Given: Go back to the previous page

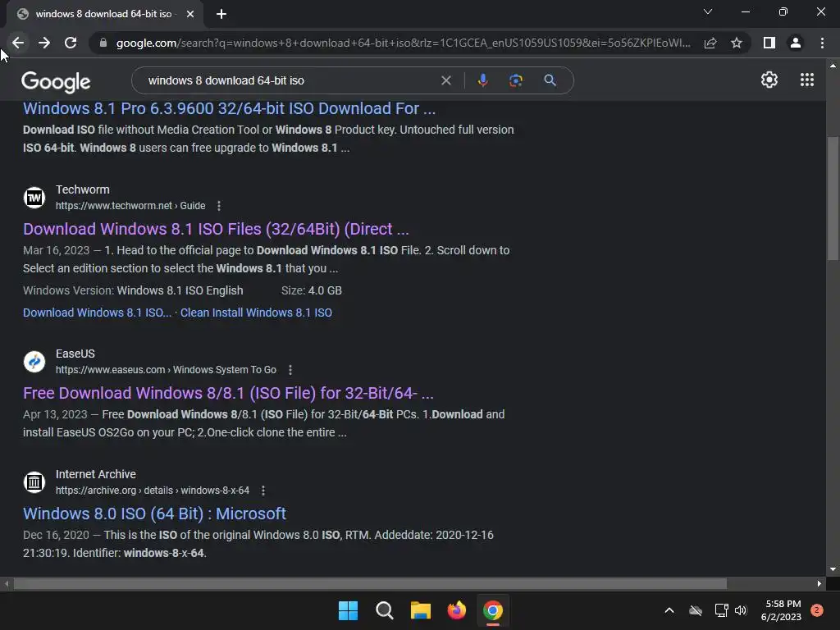Looking at the screenshot, I should 18,43.
